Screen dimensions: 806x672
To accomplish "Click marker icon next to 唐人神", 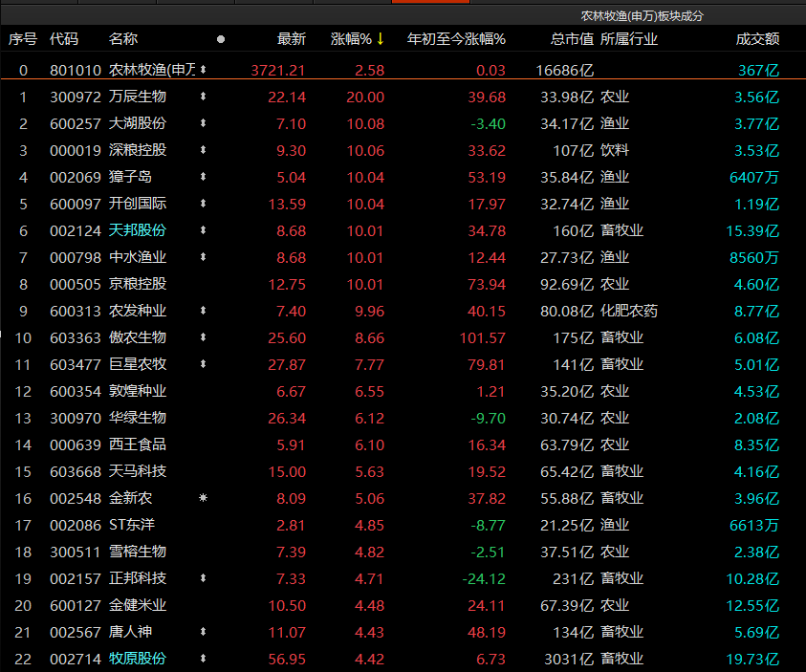I will point(203,632).
